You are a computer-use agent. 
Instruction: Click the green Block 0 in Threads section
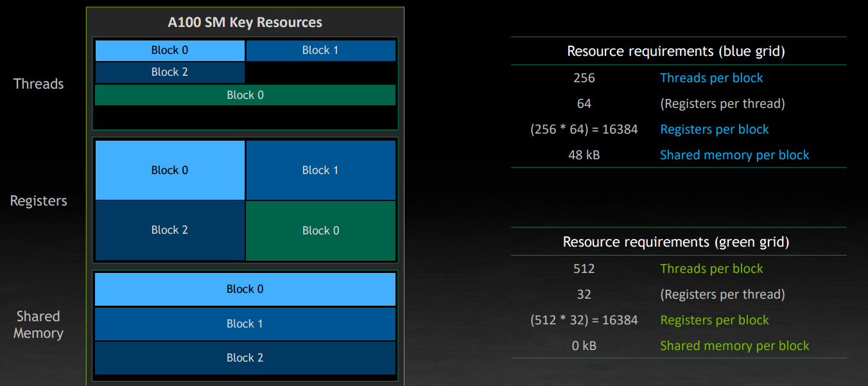coord(245,95)
